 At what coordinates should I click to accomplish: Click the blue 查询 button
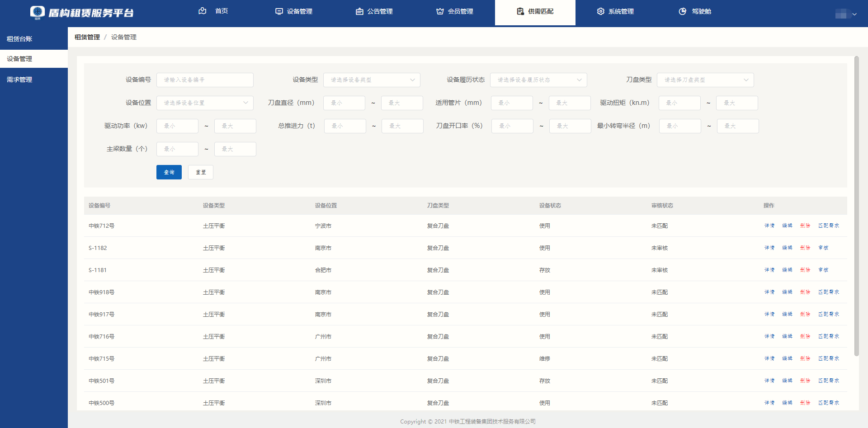[169, 172]
